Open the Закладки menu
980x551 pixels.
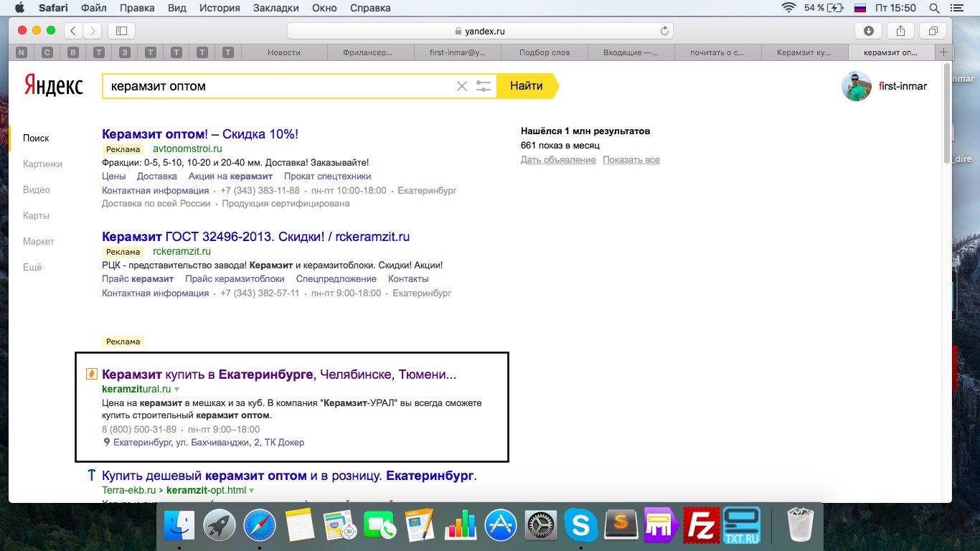(x=277, y=8)
